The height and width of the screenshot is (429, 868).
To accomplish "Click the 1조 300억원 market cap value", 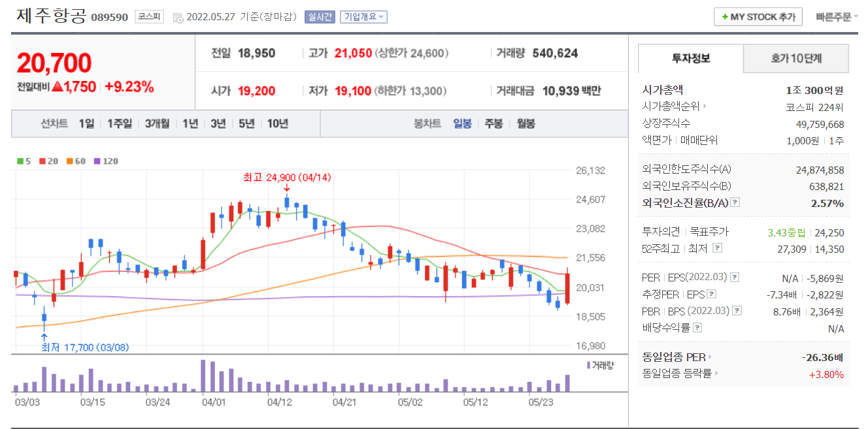I will tap(814, 90).
